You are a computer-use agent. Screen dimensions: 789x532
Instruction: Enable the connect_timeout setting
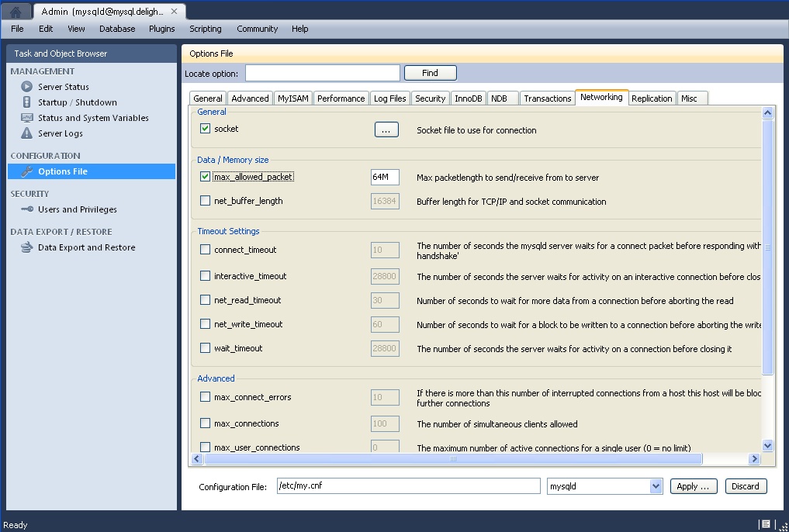[x=205, y=250]
